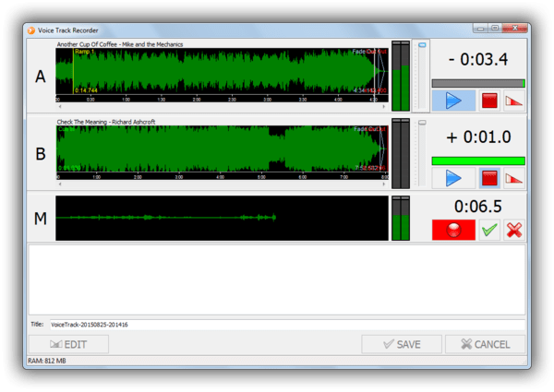Play track B
Viewport: 554px width, 392px height.
453,178
